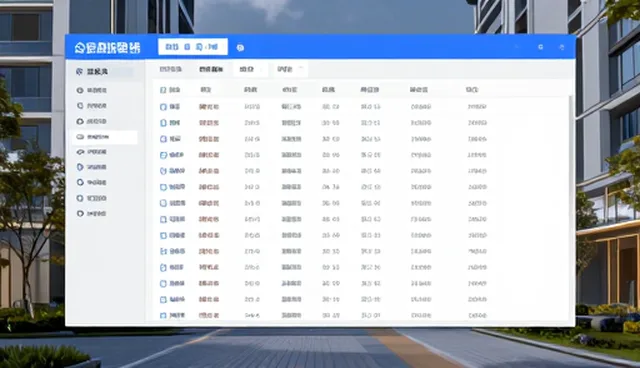Select the white tab in the blue header
Viewport: 640px width, 368px height.
pyautogui.click(x=193, y=47)
